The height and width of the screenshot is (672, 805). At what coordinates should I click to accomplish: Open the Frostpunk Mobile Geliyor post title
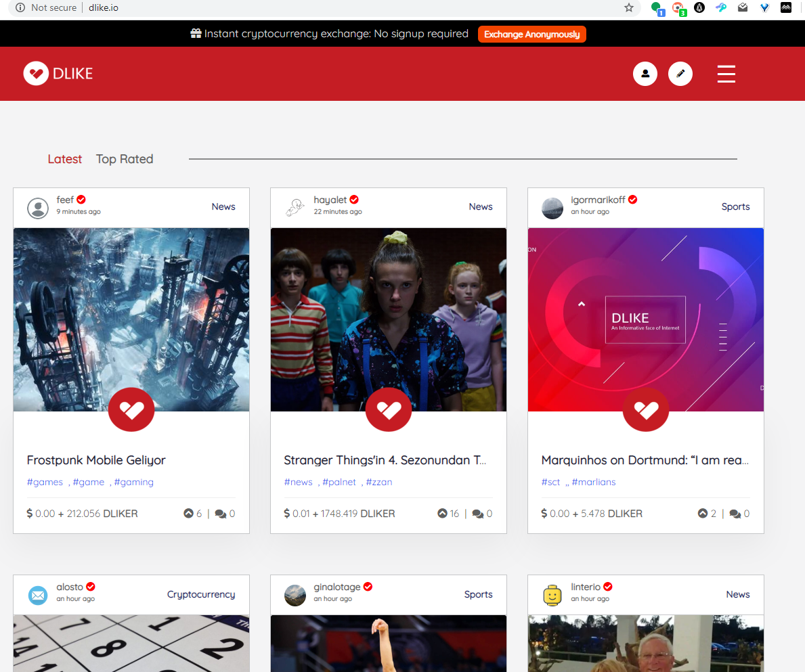click(x=97, y=460)
